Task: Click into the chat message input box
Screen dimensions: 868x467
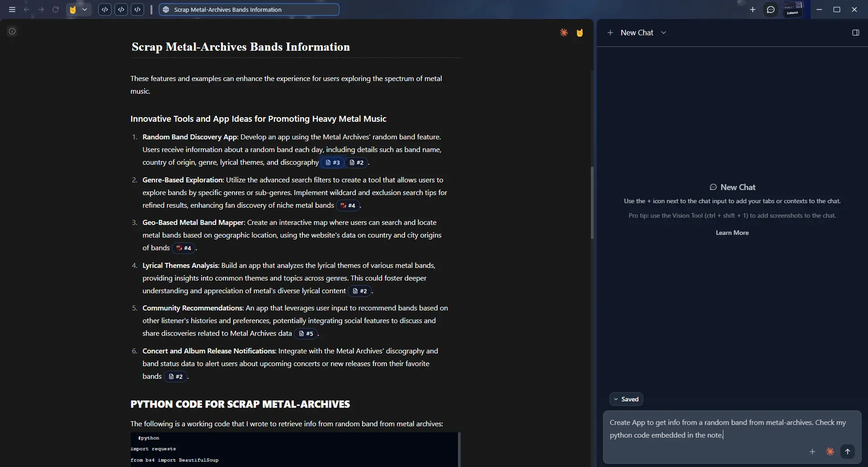Action: [732, 429]
